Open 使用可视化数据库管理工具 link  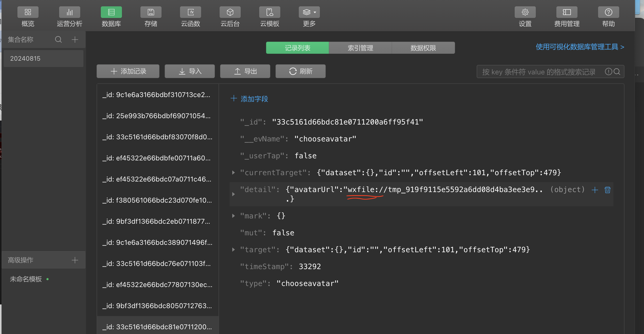580,47
